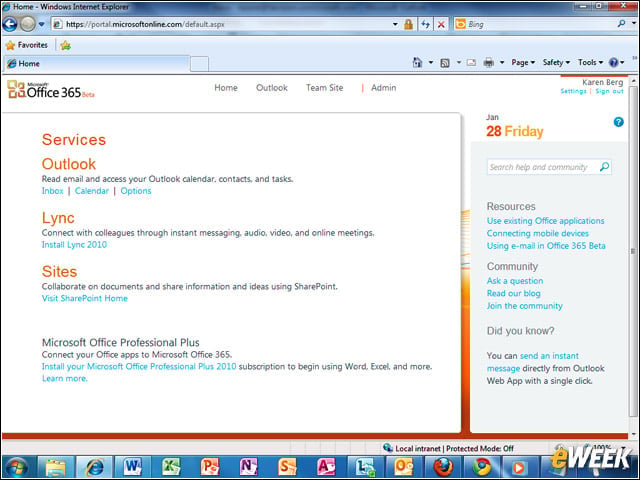
Task: Open Windows Explorer from the taskbar
Action: pos(56,468)
